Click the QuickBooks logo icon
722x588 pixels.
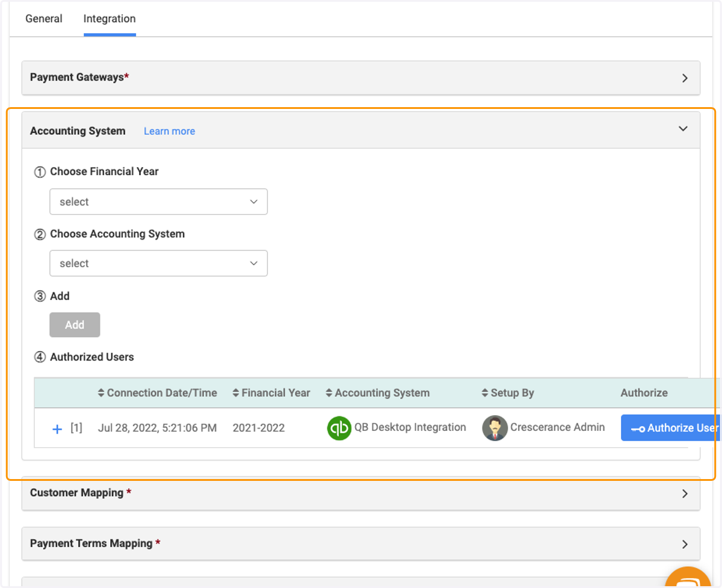[x=339, y=428]
